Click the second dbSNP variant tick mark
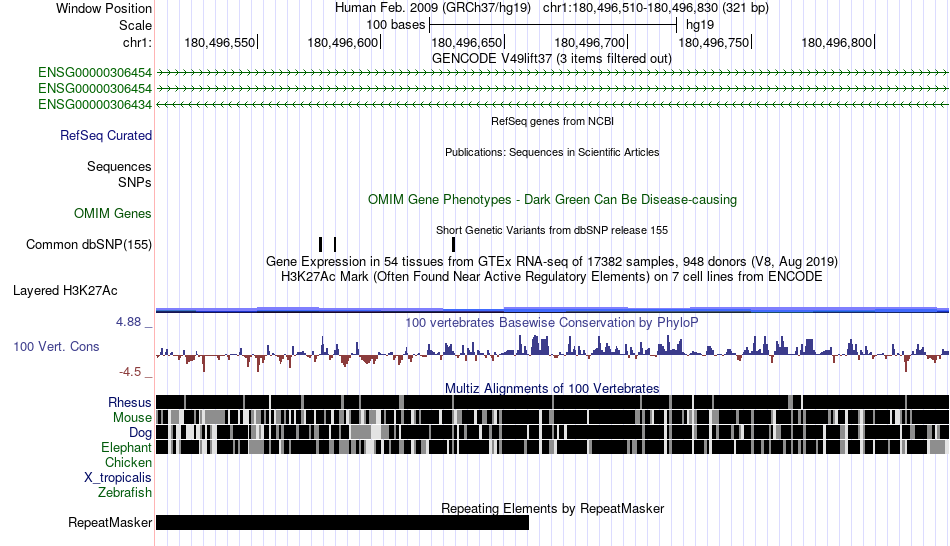This screenshot has height=546, width=950. [x=335, y=245]
